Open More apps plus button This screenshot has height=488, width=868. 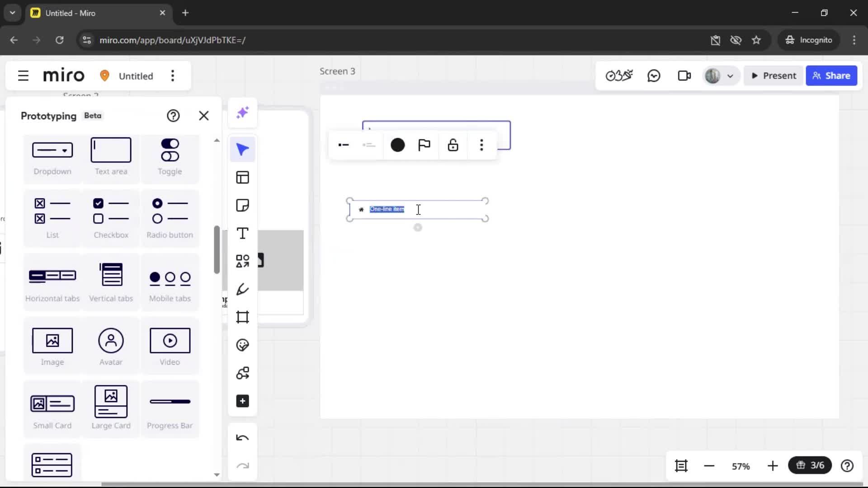click(243, 401)
